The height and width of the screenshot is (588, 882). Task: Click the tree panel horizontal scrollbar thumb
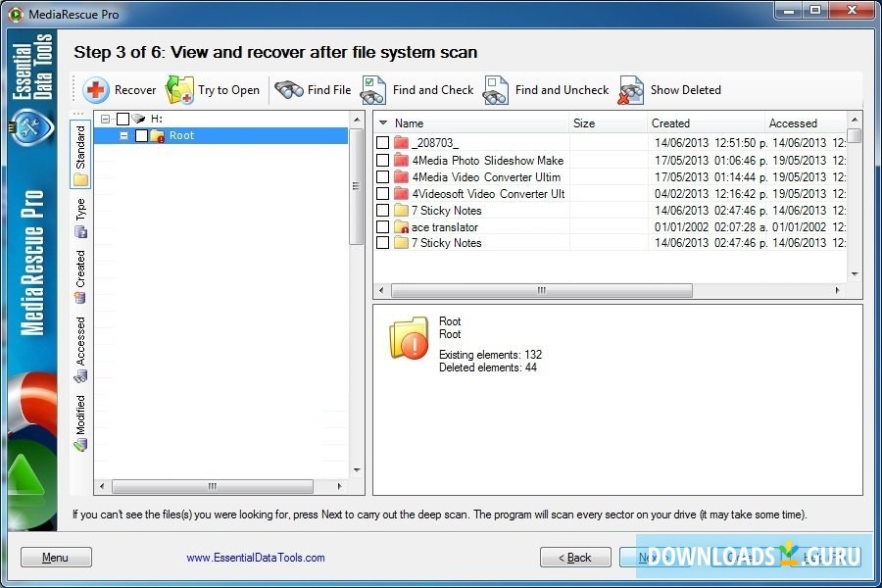[212, 486]
